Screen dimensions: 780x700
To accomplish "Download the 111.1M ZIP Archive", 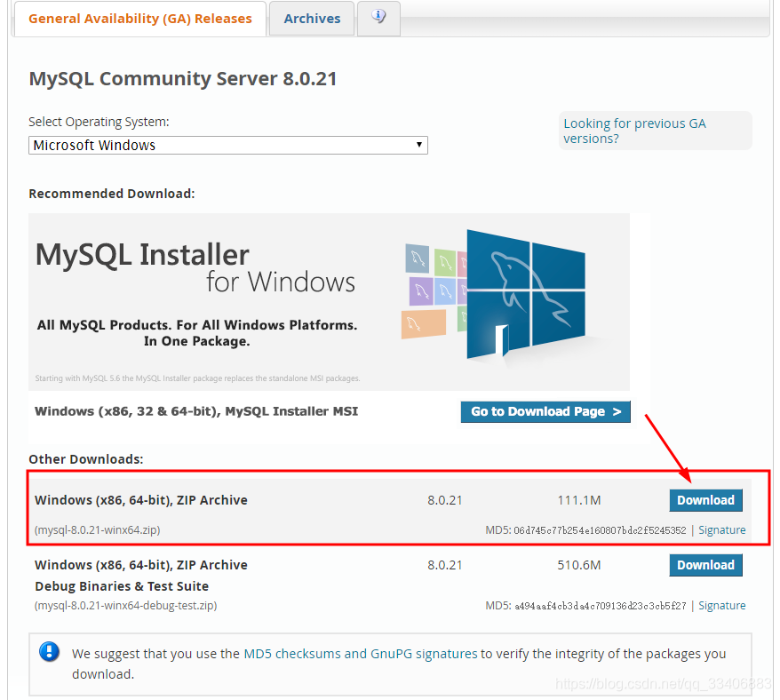I will [x=705, y=500].
